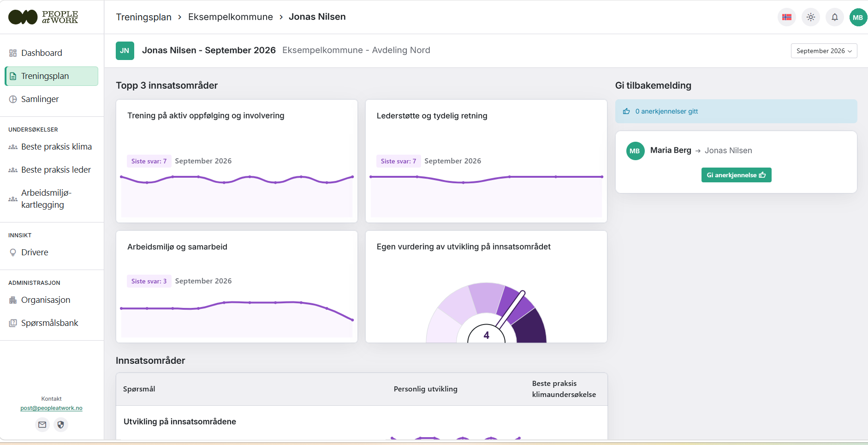Open Samlinger in the sidebar

point(52,99)
